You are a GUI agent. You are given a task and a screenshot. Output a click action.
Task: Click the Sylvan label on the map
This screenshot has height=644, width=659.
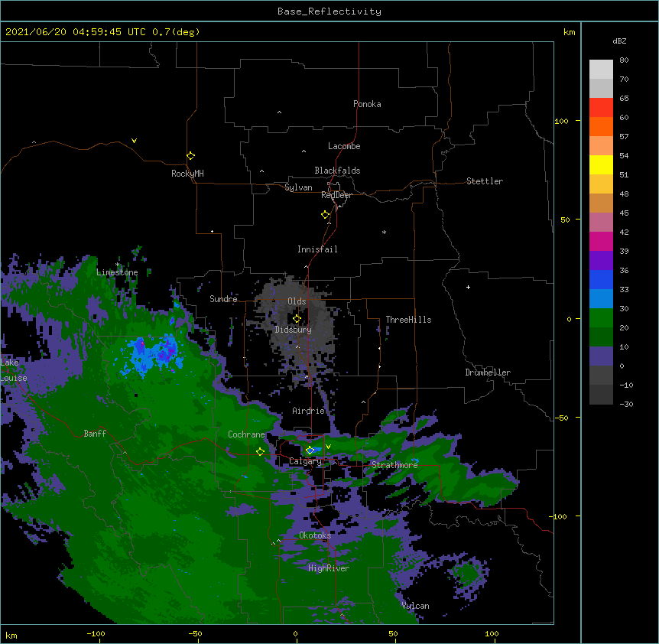[298, 187]
